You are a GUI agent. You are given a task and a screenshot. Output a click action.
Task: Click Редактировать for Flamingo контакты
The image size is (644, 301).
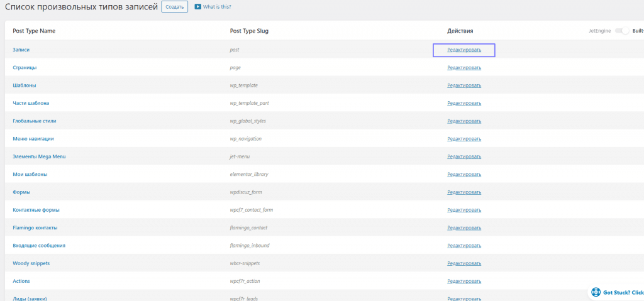coord(464,228)
